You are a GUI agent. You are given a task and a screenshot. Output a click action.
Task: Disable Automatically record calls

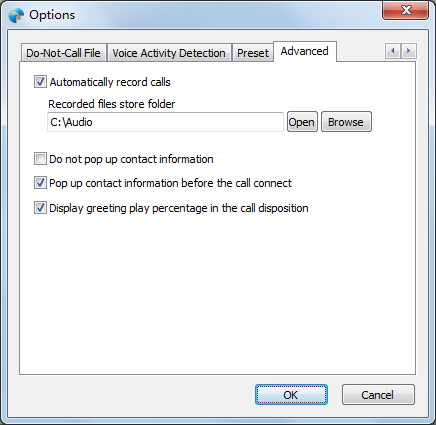pos(40,82)
